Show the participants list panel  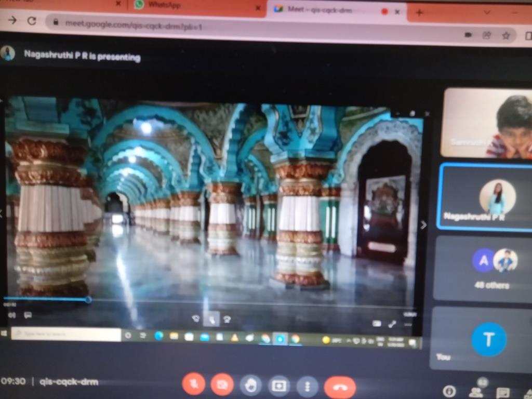click(x=476, y=392)
